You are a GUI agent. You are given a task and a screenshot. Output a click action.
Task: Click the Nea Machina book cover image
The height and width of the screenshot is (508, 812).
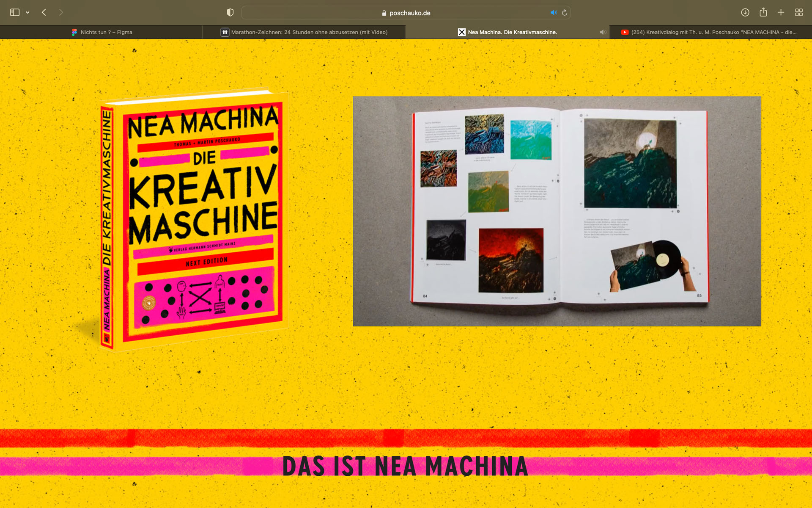tap(194, 220)
